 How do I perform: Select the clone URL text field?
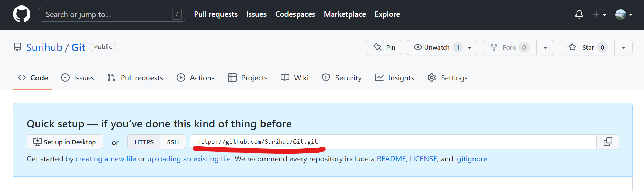(x=393, y=142)
